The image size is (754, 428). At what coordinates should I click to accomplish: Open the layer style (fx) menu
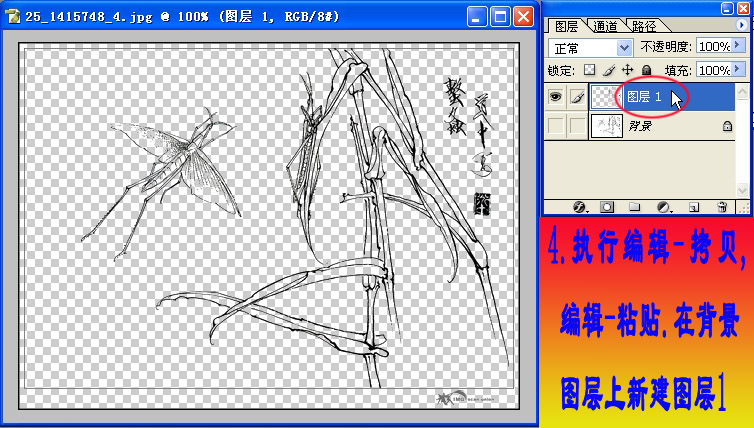[579, 207]
